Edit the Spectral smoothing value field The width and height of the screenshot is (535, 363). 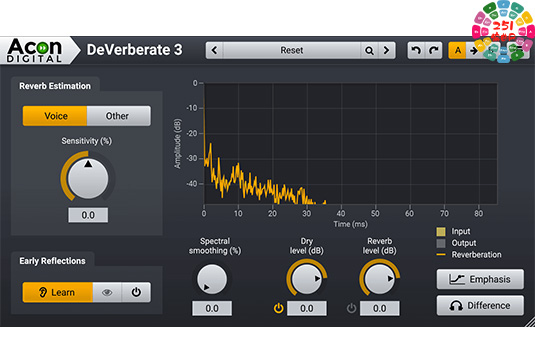tap(212, 308)
